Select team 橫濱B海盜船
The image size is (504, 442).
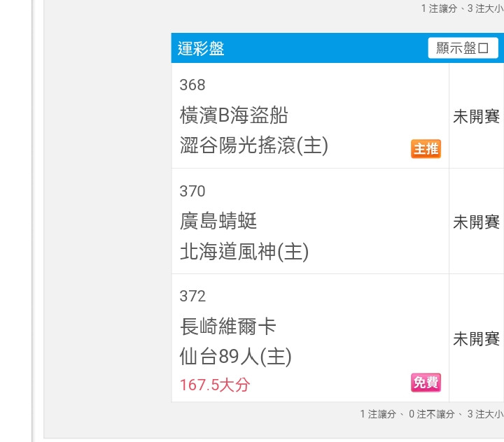coord(234,115)
